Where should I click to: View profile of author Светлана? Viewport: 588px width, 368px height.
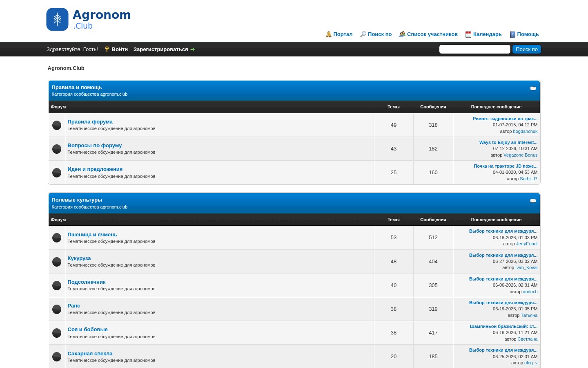[x=528, y=339]
